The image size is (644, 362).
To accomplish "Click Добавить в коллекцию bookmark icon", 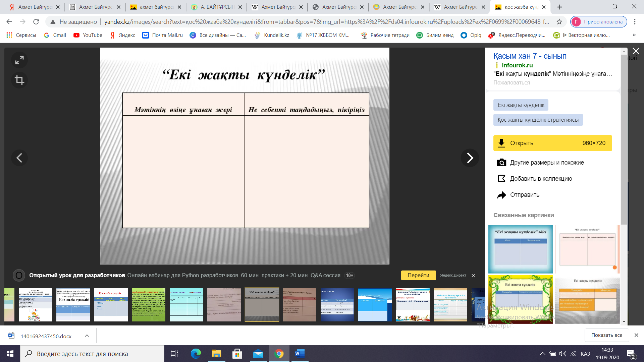I will pos(501,179).
